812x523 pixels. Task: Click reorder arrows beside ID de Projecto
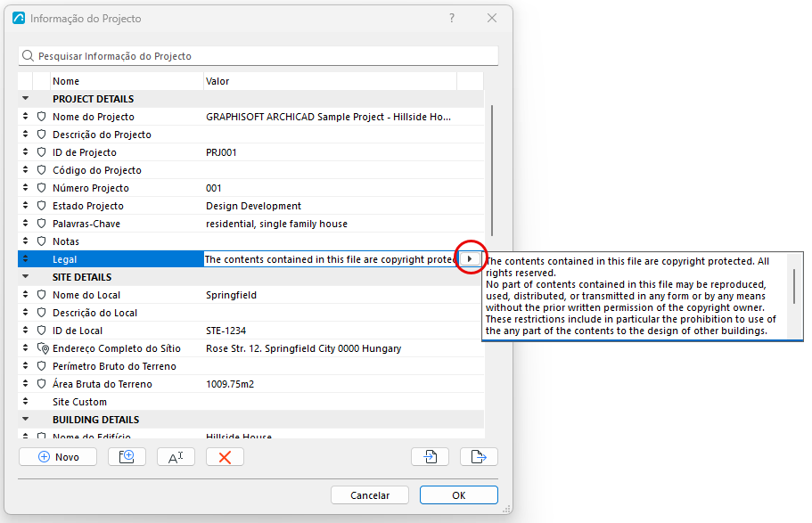pos(25,152)
